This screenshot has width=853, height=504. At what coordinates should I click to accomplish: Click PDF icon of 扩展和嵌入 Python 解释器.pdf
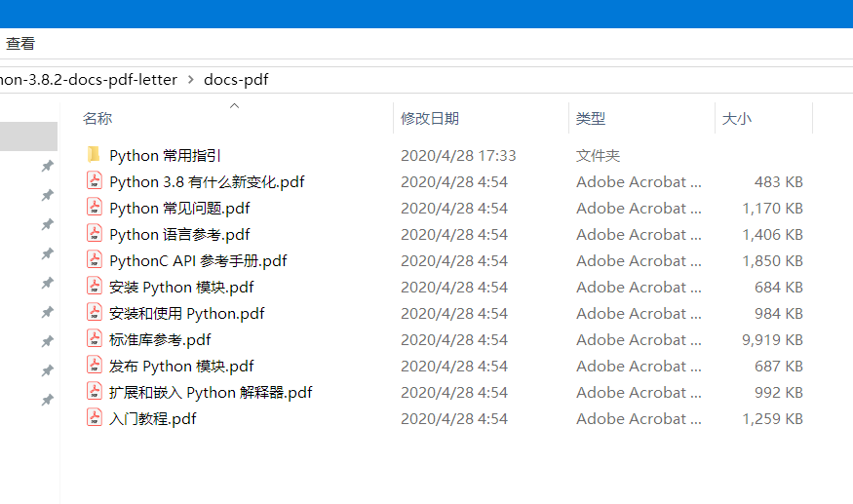95,392
